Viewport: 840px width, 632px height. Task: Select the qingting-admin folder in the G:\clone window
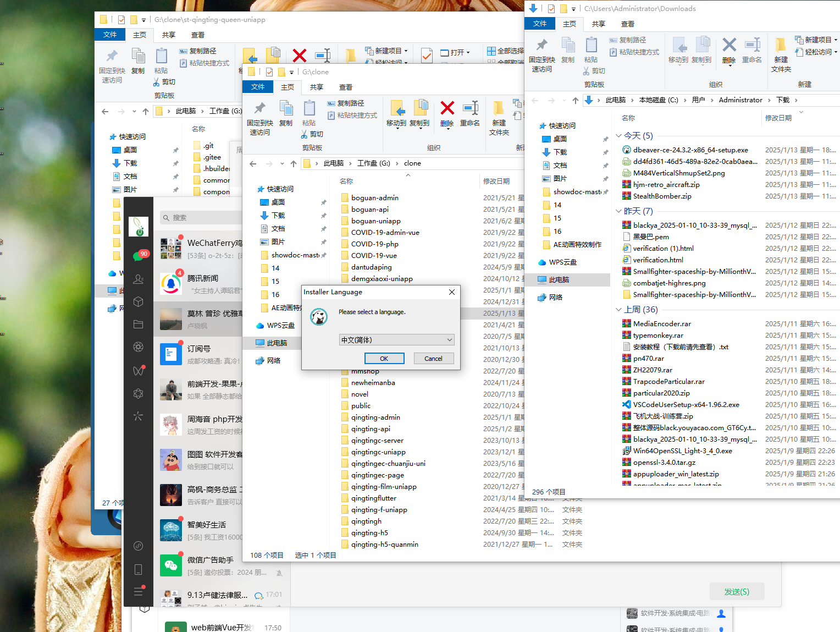tap(376, 417)
